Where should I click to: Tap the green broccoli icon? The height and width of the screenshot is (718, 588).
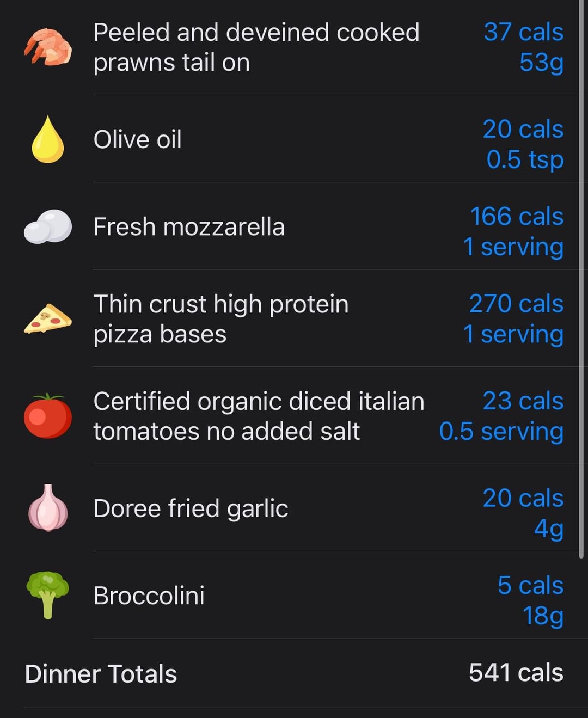pos(48,595)
